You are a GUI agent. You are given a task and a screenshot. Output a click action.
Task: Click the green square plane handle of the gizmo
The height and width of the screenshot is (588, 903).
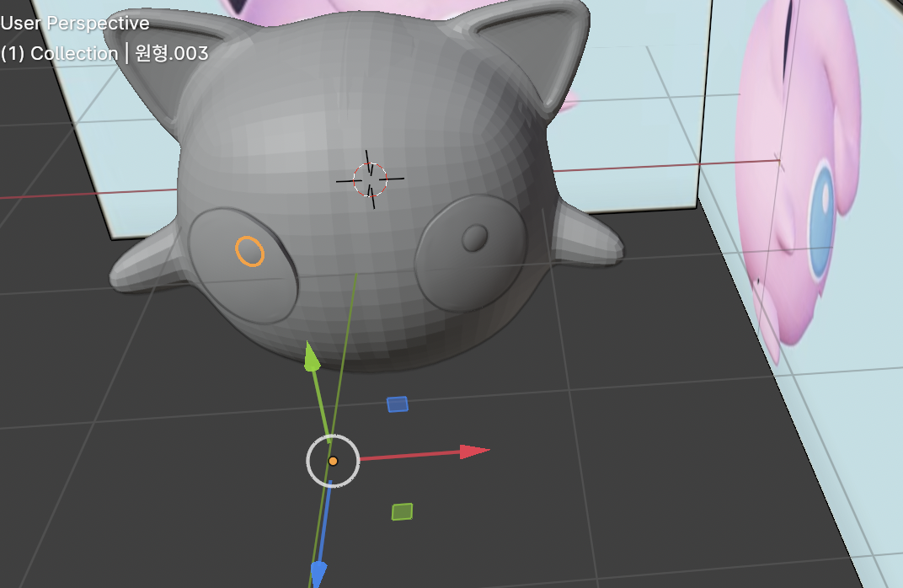(402, 511)
